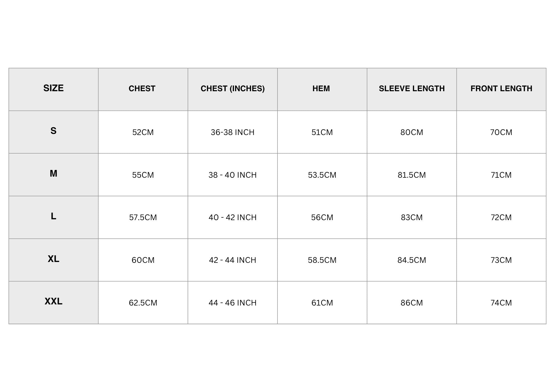Select the CHEST column header
Image resolution: width=555 pixels, height=392 pixels.
pyautogui.click(x=142, y=89)
